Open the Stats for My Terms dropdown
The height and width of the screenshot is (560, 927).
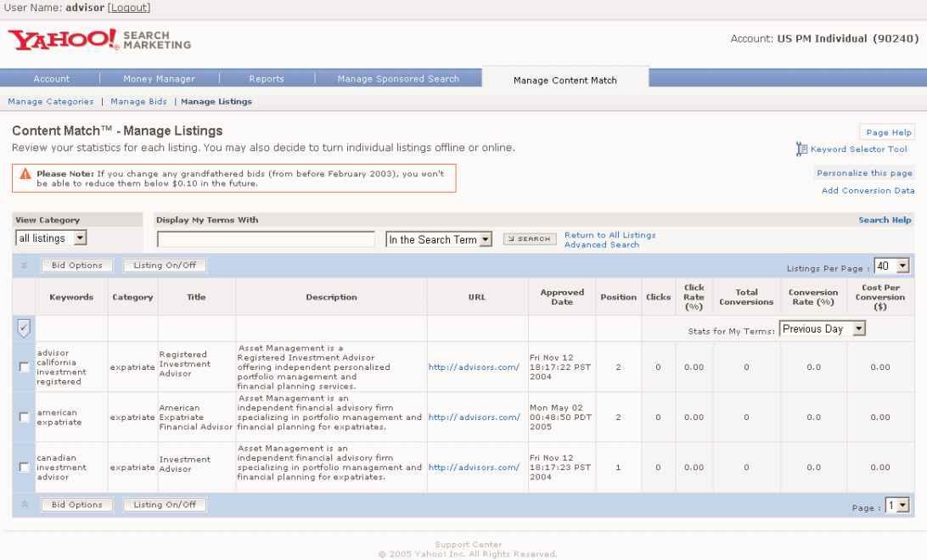click(823, 329)
